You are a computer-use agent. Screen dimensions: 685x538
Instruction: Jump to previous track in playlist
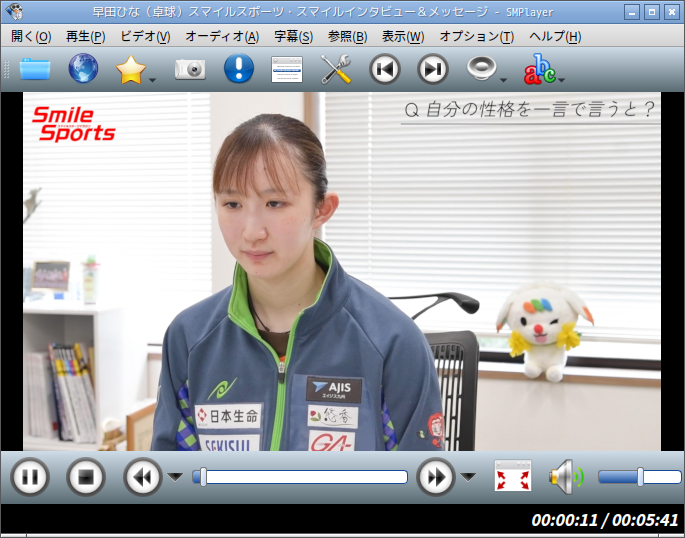point(384,69)
